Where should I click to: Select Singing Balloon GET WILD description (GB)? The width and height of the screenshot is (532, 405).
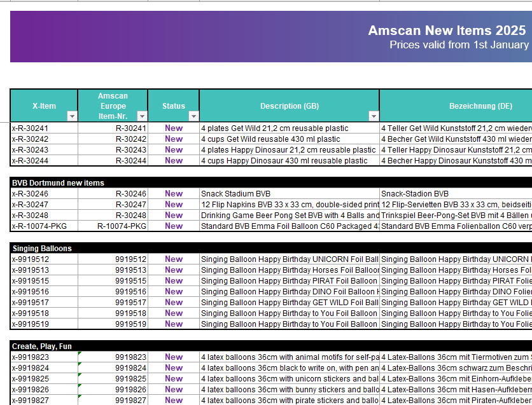tap(290, 302)
